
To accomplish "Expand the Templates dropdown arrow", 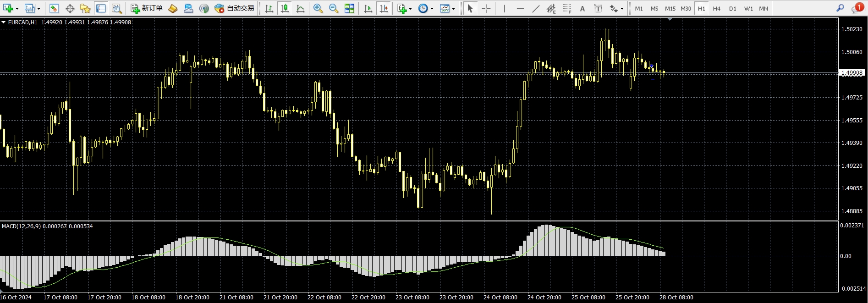I will pos(453,9).
